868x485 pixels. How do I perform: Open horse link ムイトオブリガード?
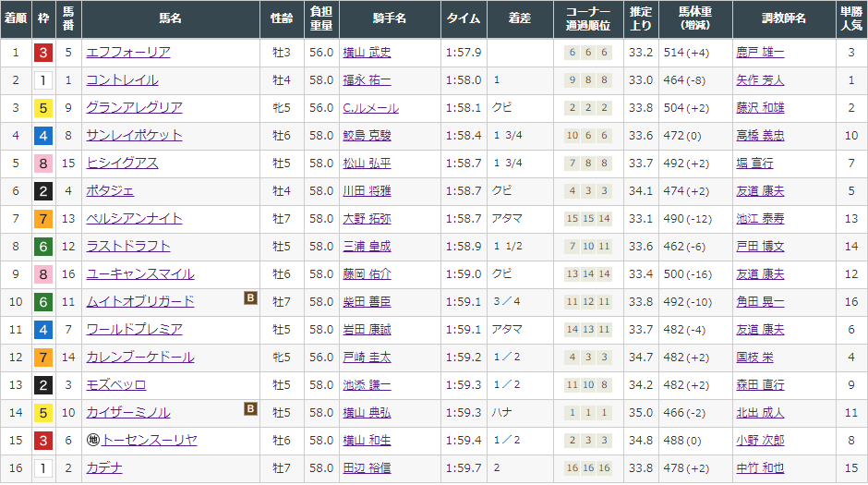pyautogui.click(x=140, y=301)
